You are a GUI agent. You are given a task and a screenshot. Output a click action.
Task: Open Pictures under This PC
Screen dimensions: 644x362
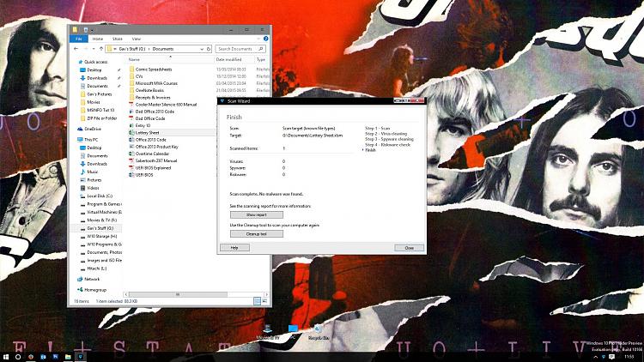[x=94, y=180]
